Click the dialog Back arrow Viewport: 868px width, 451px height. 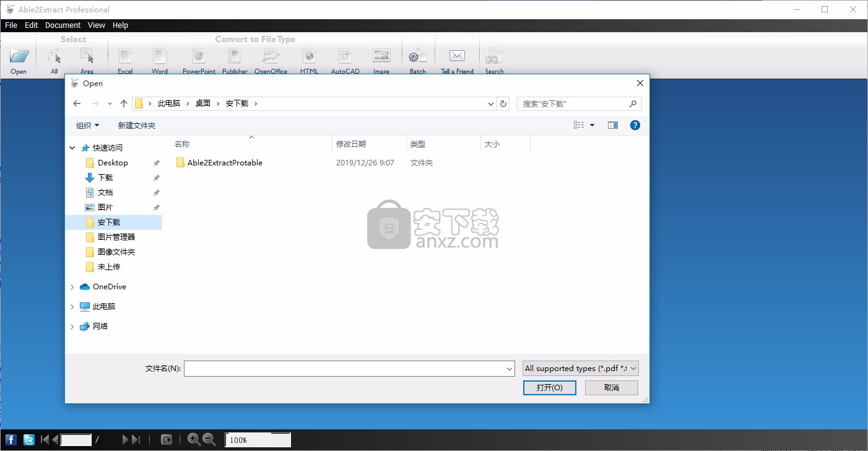[77, 103]
